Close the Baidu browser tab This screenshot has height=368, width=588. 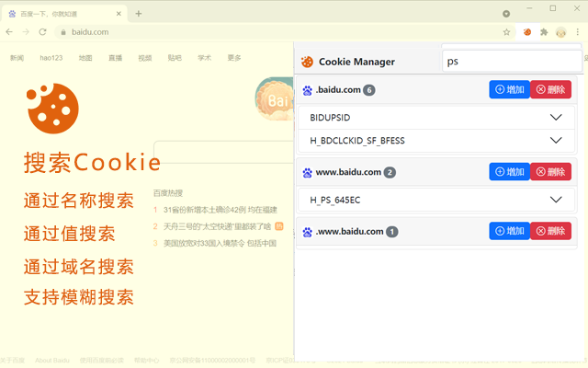119,14
